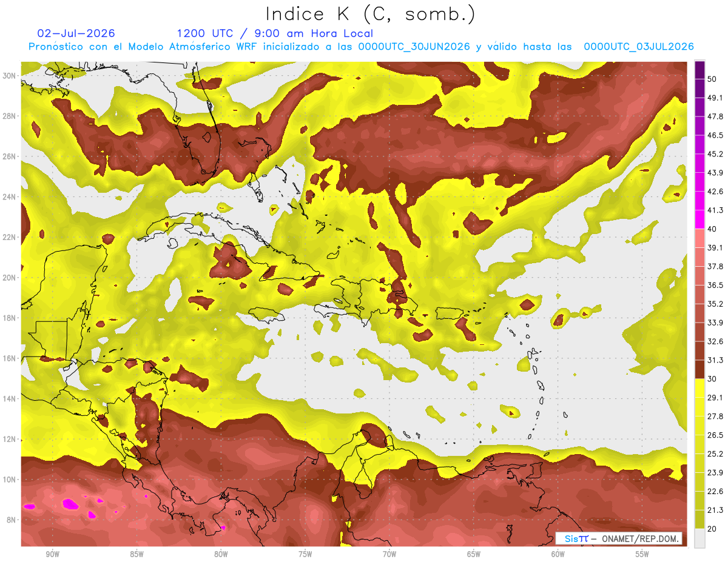The width and height of the screenshot is (728, 562).
Task: Click the "65W" longitude axis label
Action: pos(474,555)
